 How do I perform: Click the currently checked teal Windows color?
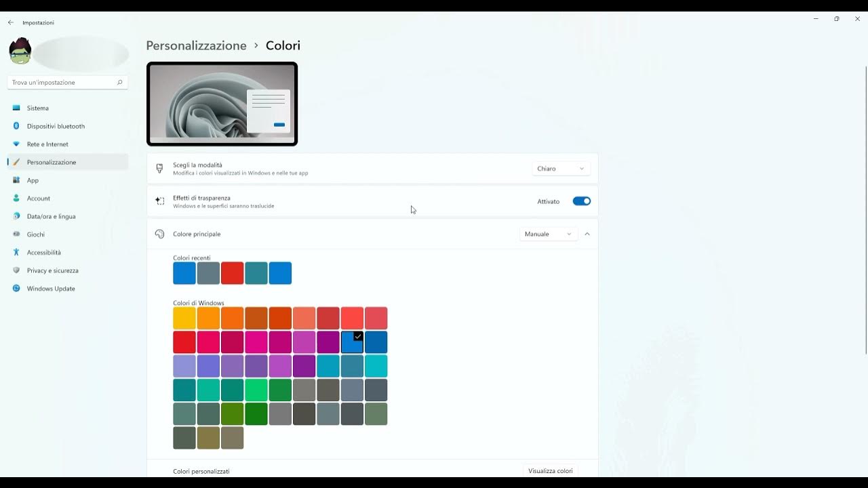click(352, 342)
